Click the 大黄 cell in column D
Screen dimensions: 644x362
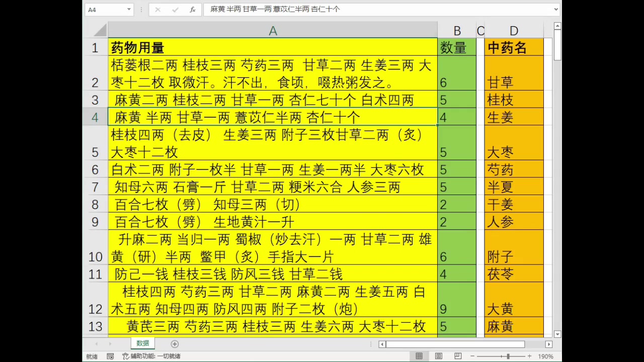point(514,300)
